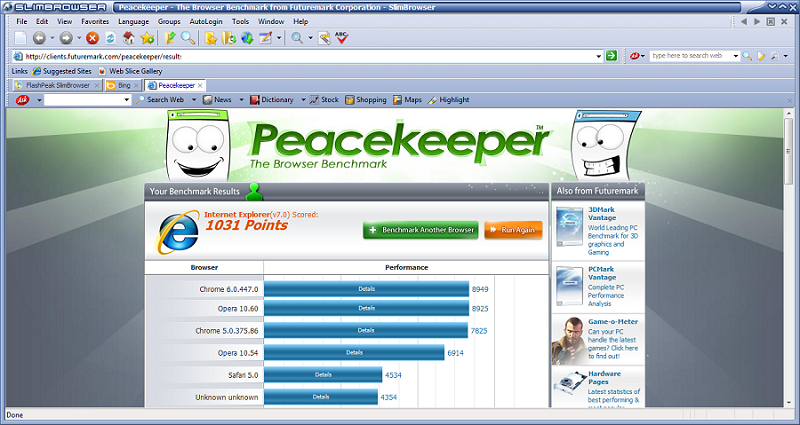Click the previous tab left triangle icon
This screenshot has height=425, width=800.
pyautogui.click(x=744, y=21)
